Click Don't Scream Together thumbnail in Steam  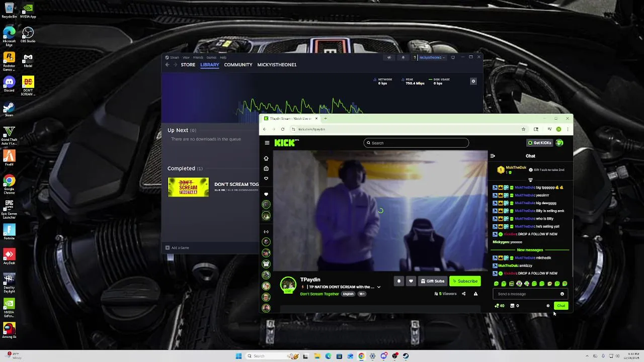pos(188,187)
